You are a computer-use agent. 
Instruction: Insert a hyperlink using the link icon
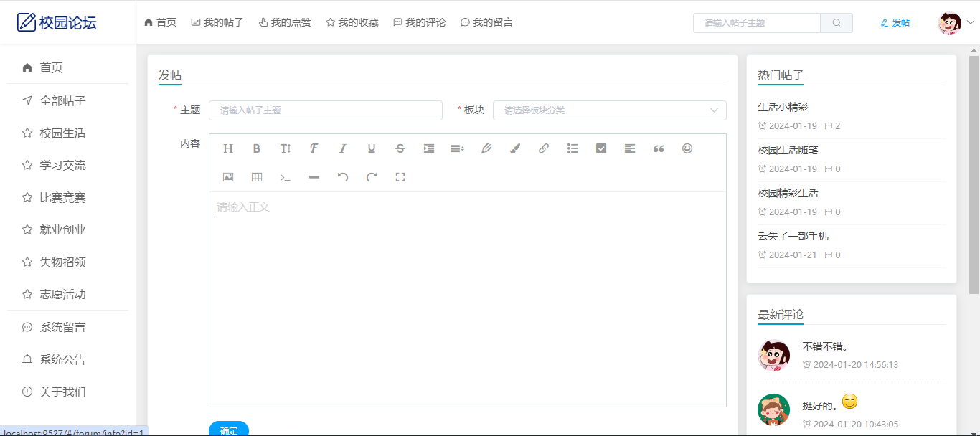544,148
